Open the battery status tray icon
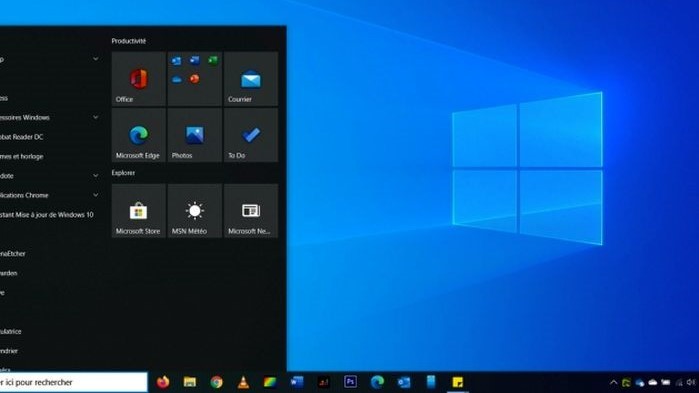The width and height of the screenshot is (699, 393). 666,382
